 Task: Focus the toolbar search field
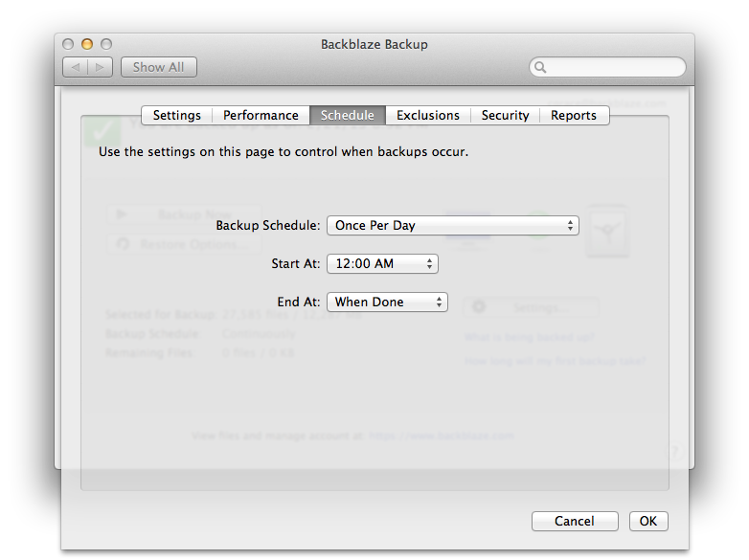point(607,67)
